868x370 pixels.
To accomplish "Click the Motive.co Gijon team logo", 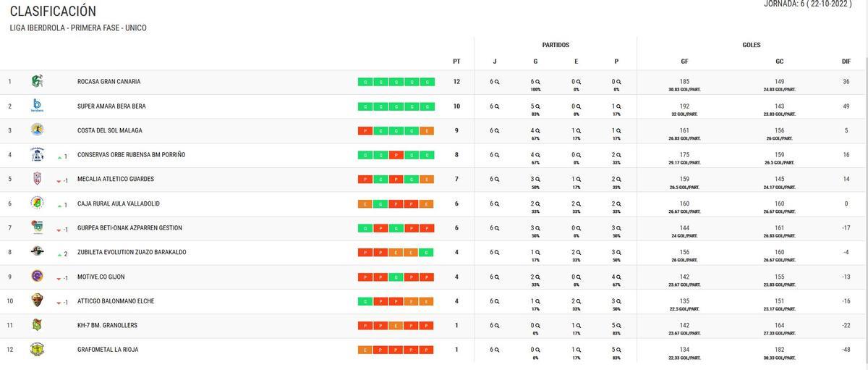I will coord(37,277).
